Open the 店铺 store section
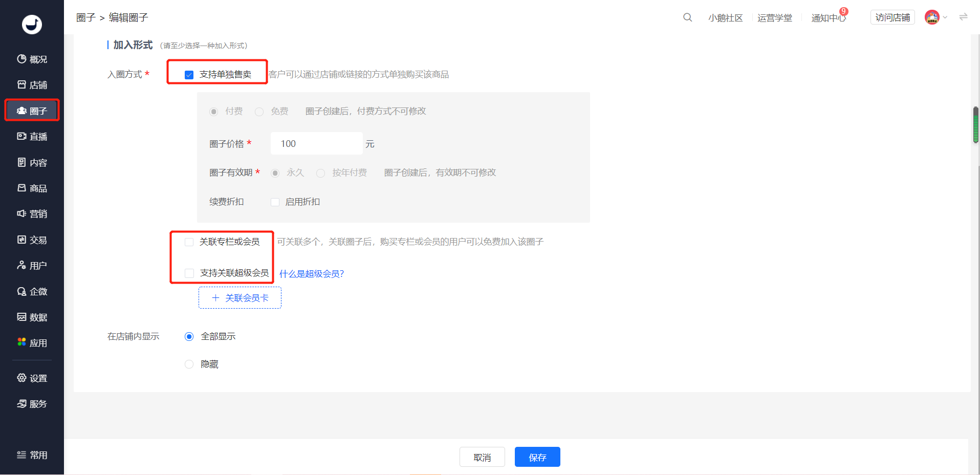Screen dimensions: 980x475 [x=32, y=85]
